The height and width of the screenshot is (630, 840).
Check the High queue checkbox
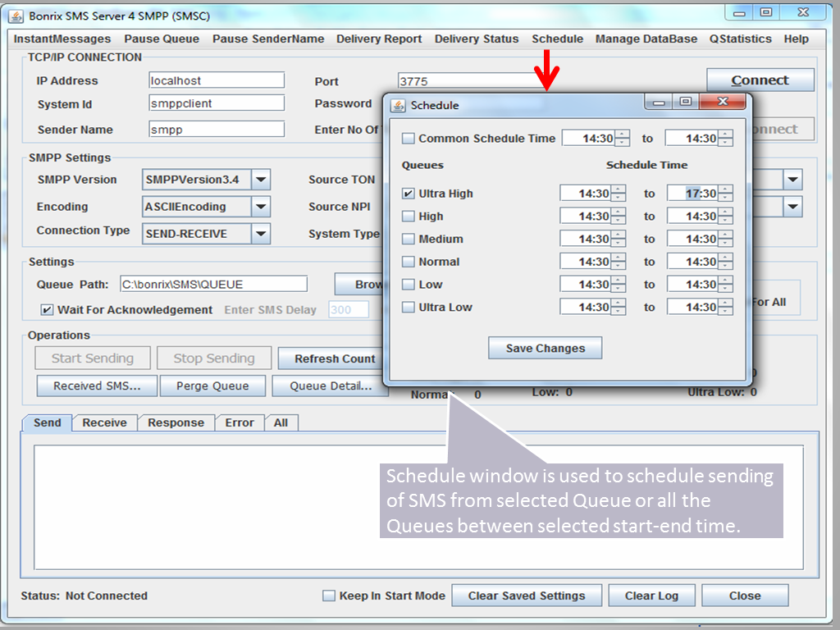409,216
